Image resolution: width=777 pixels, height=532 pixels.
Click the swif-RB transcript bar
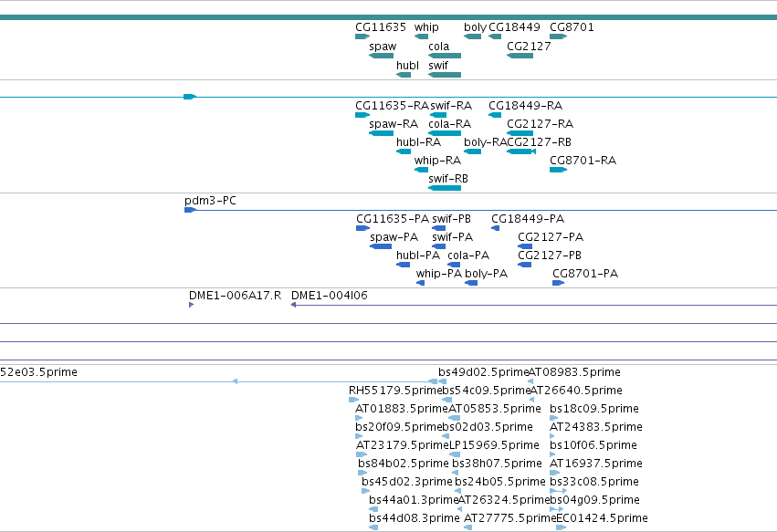(x=445, y=188)
